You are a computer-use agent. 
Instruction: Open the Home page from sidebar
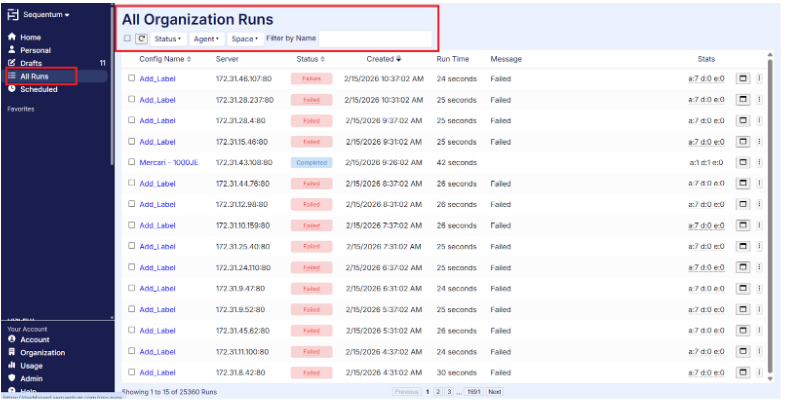tap(30, 37)
